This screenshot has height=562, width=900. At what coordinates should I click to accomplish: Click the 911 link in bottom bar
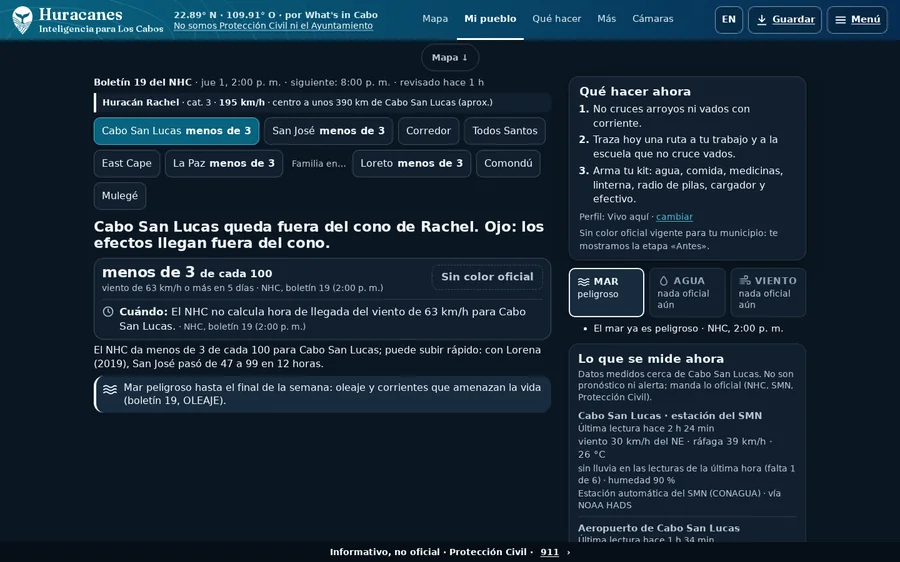[549, 552]
